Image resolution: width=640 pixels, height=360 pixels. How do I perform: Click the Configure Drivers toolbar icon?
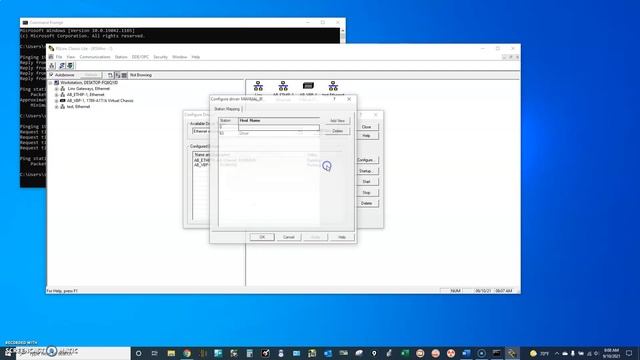pyautogui.click(x=62, y=66)
